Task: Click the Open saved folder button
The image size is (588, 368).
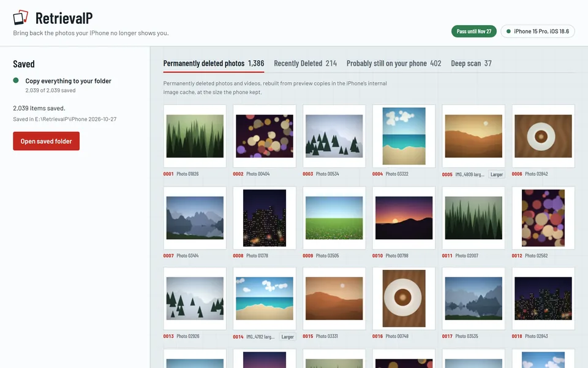Action: point(46,141)
